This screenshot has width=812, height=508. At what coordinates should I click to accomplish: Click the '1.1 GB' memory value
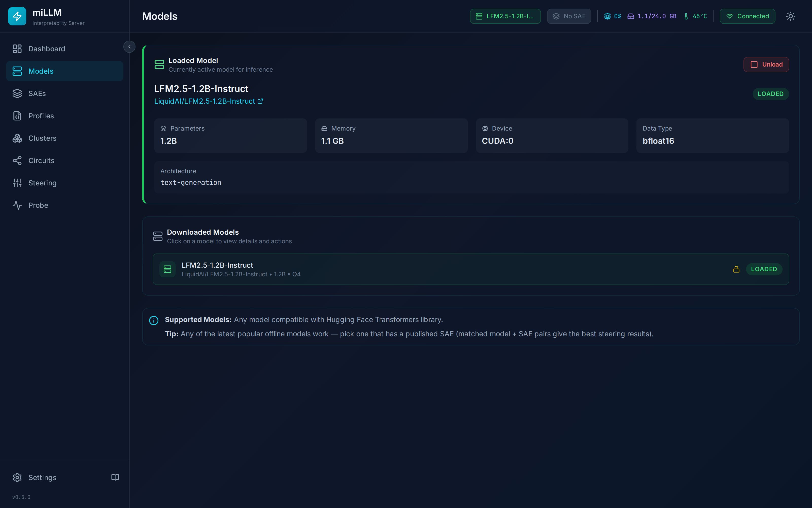pos(332,141)
